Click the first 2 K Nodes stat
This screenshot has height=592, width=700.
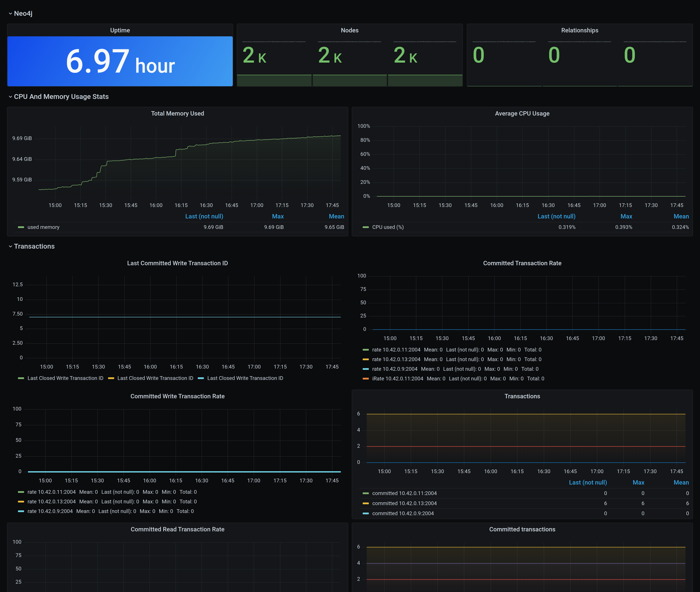pos(254,55)
